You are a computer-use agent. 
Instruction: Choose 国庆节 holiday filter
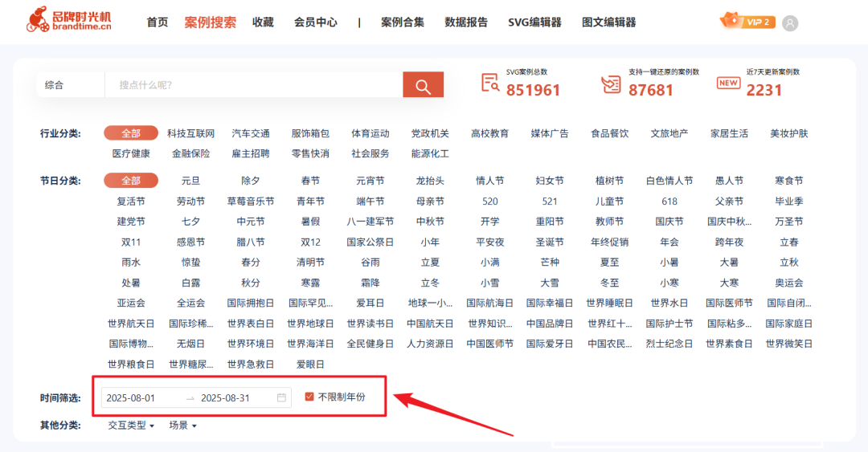point(669,222)
